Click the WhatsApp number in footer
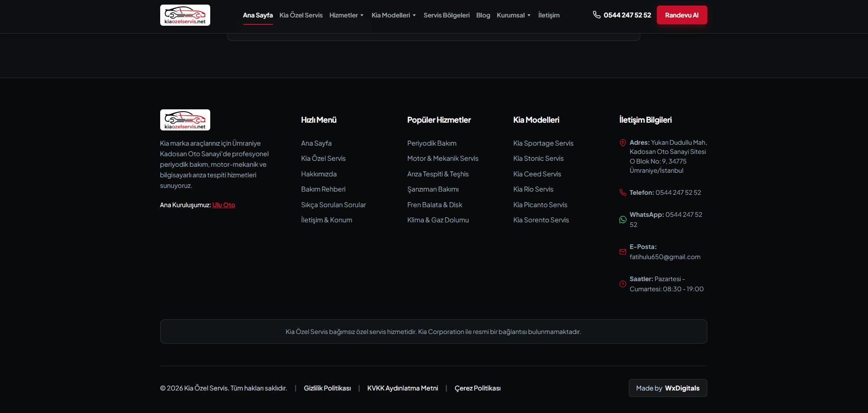 [x=666, y=220]
